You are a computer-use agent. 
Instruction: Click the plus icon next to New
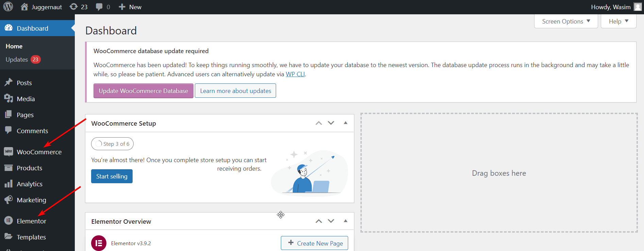point(122,7)
